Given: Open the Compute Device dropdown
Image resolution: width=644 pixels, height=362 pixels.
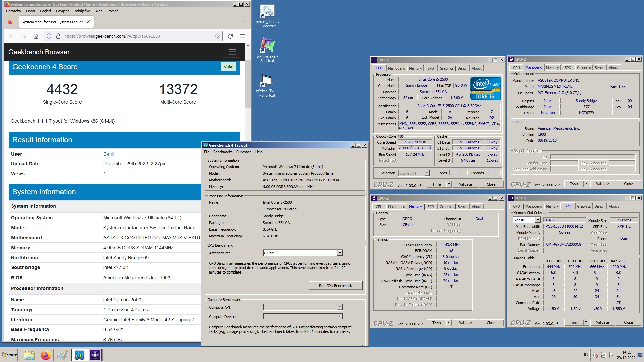Looking at the screenshot, I should (340, 317).
